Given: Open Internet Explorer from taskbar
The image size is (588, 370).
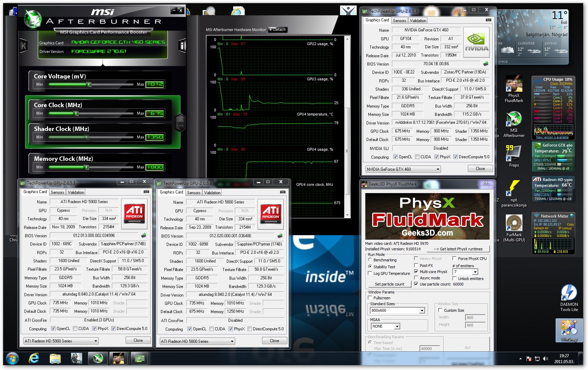Looking at the screenshot, I should click(33, 359).
